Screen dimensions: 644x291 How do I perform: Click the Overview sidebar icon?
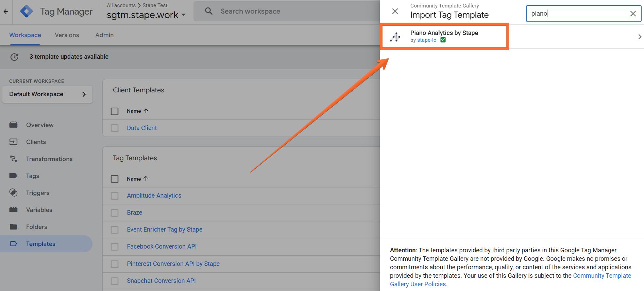tap(14, 125)
